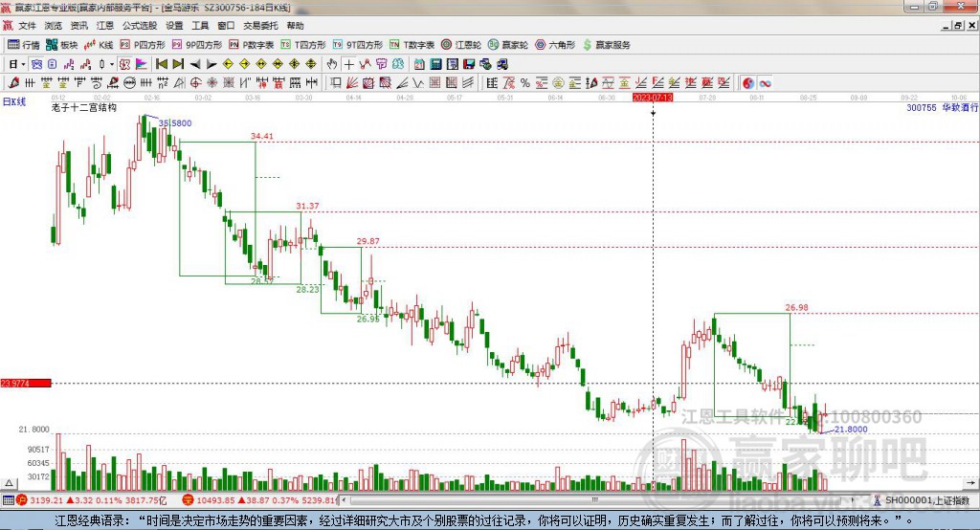Viewport: 980px width, 530px height.
Task: Open the 工具 menu
Action: click(x=200, y=26)
